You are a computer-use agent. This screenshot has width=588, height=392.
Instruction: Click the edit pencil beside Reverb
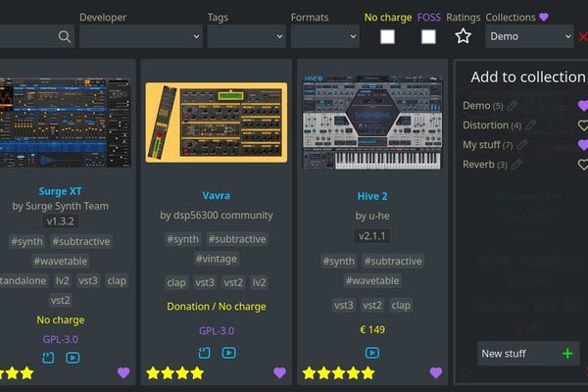(516, 165)
